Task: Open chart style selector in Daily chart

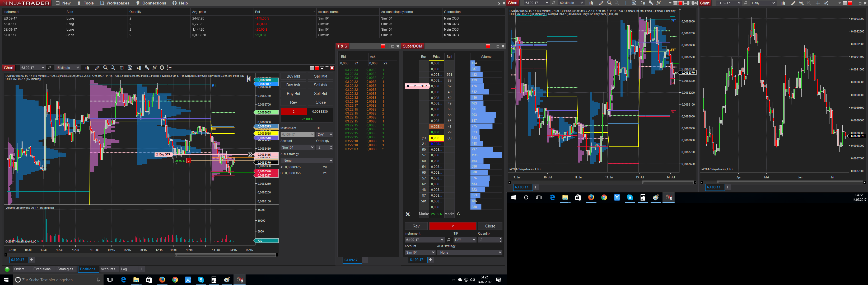Action: (x=783, y=3)
